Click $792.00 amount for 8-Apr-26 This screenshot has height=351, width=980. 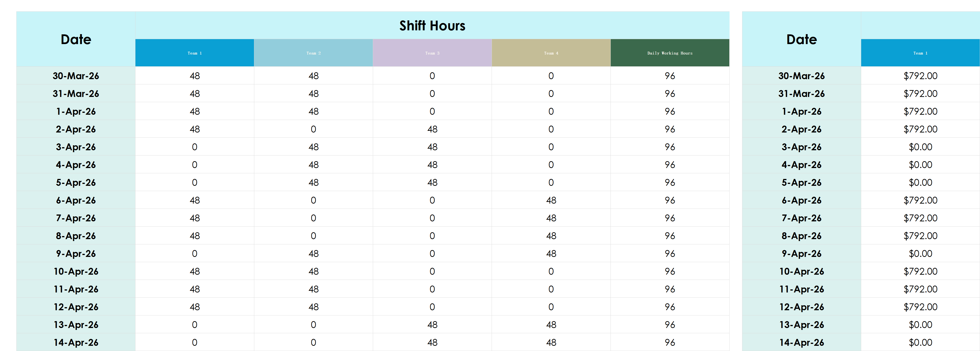[920, 236]
